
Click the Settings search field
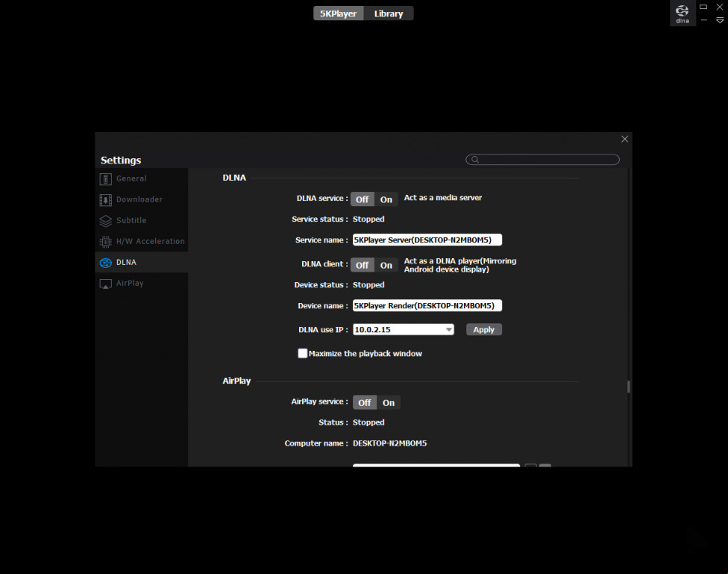point(542,160)
